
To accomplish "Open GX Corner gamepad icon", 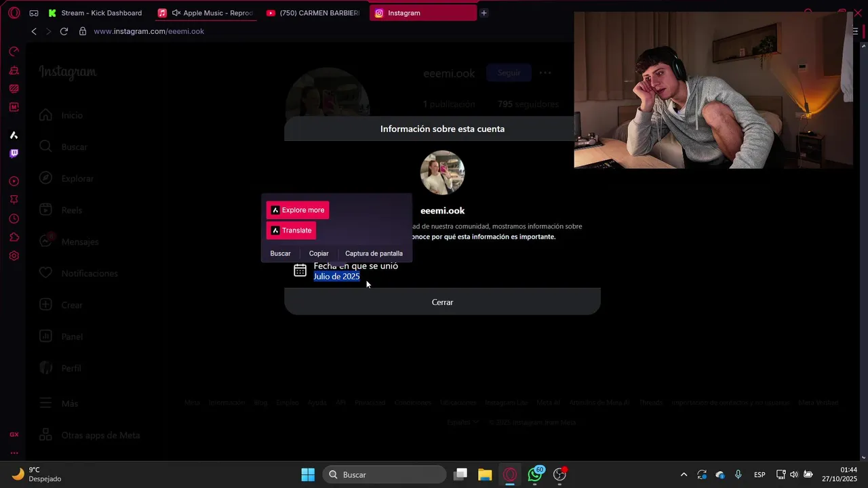I will (x=34, y=13).
